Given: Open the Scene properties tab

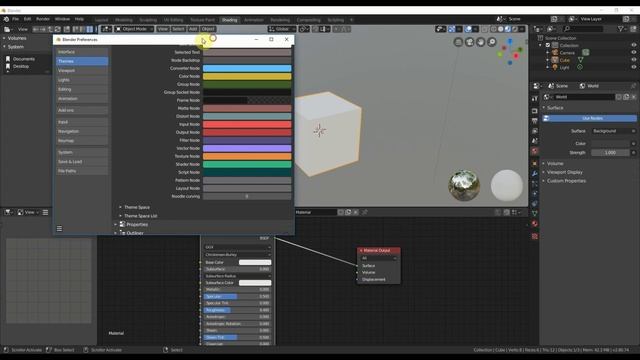Looking at the screenshot, I should (x=535, y=141).
